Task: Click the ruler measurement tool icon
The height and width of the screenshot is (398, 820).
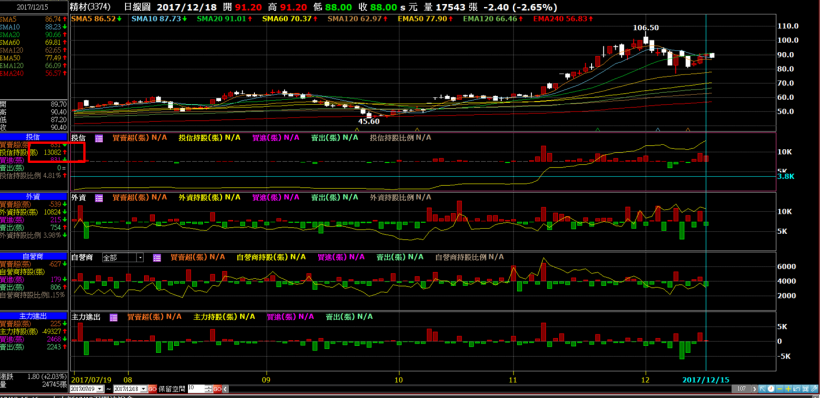Action: coord(813,389)
